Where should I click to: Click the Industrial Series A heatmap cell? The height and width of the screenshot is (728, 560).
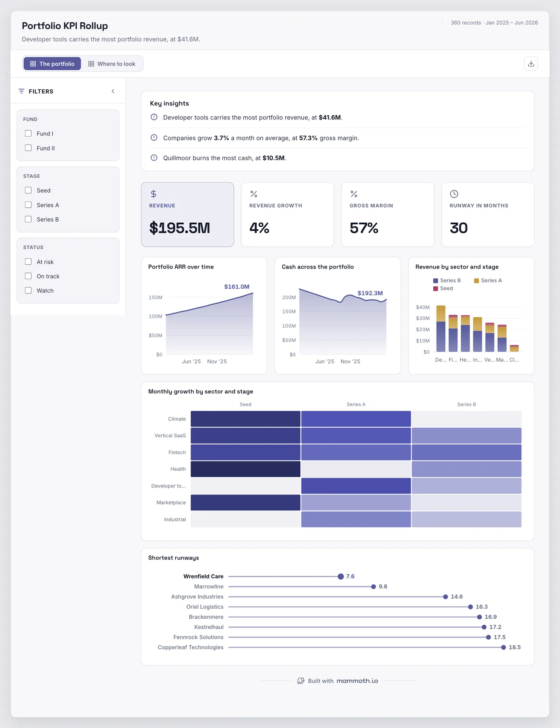[x=356, y=519]
